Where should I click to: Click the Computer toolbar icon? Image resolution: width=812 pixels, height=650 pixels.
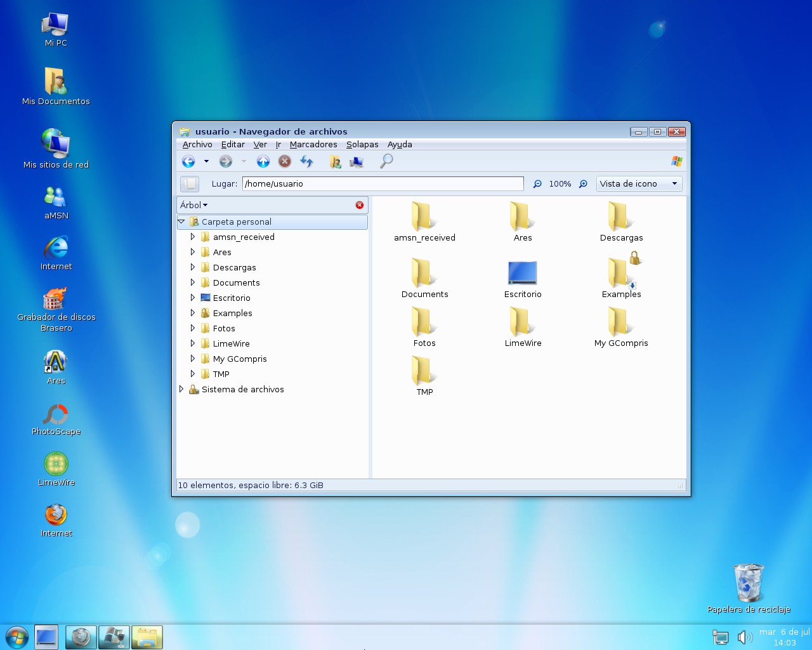(x=357, y=162)
